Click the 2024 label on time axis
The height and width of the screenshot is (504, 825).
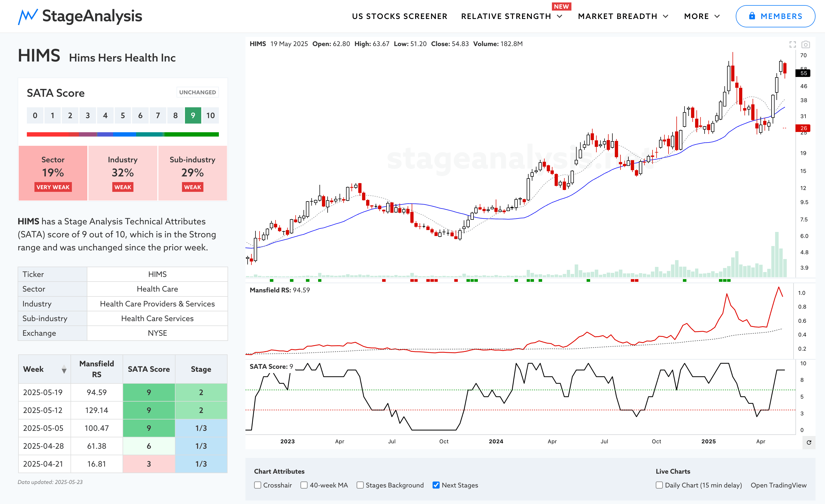[496, 441]
